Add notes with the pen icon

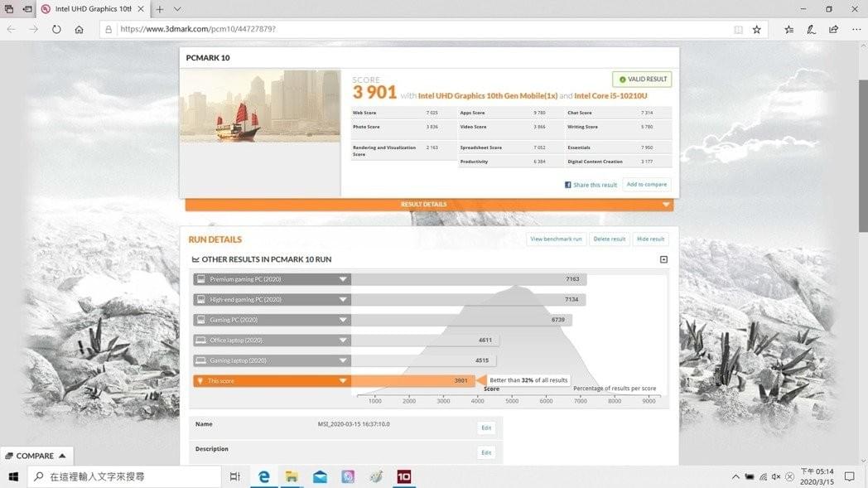click(811, 29)
